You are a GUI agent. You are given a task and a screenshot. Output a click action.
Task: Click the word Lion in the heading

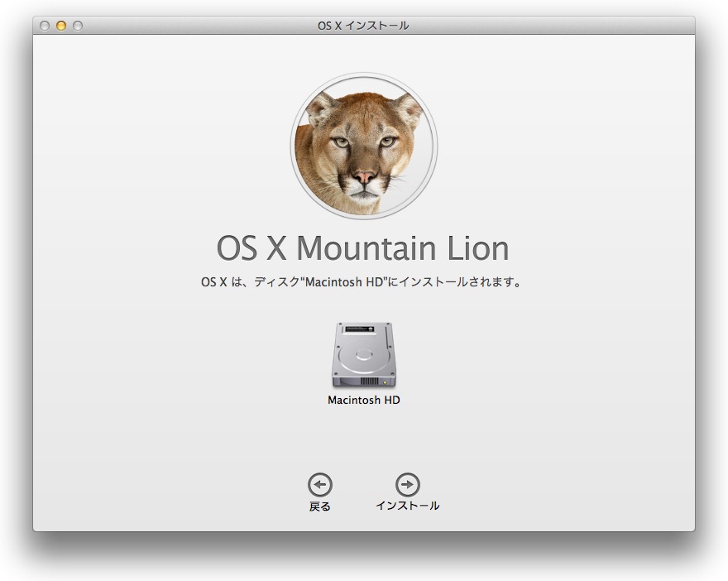click(477, 248)
